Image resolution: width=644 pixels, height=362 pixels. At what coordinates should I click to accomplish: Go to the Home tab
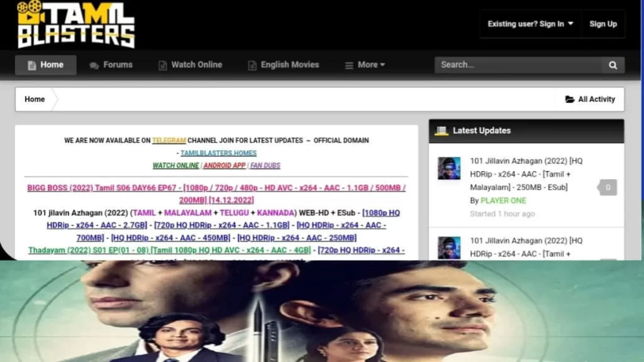(45, 65)
